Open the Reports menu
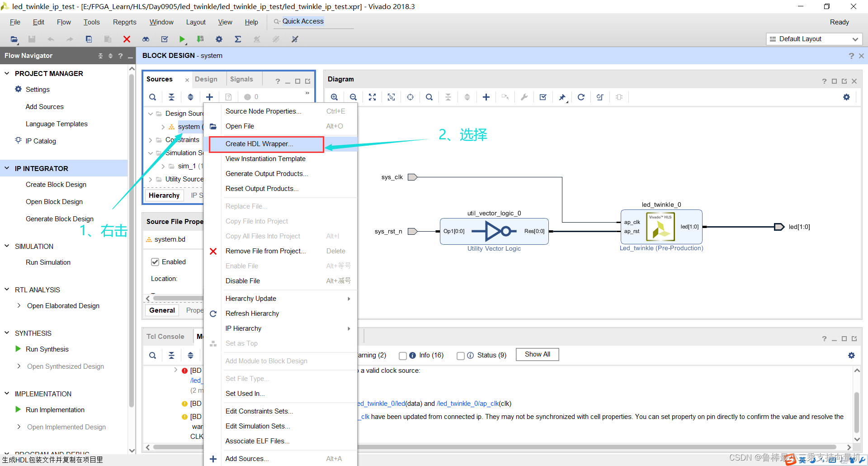The height and width of the screenshot is (466, 868). 124,22
